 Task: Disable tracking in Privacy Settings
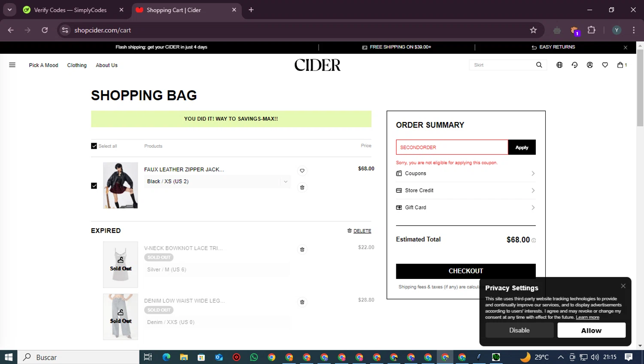519,330
